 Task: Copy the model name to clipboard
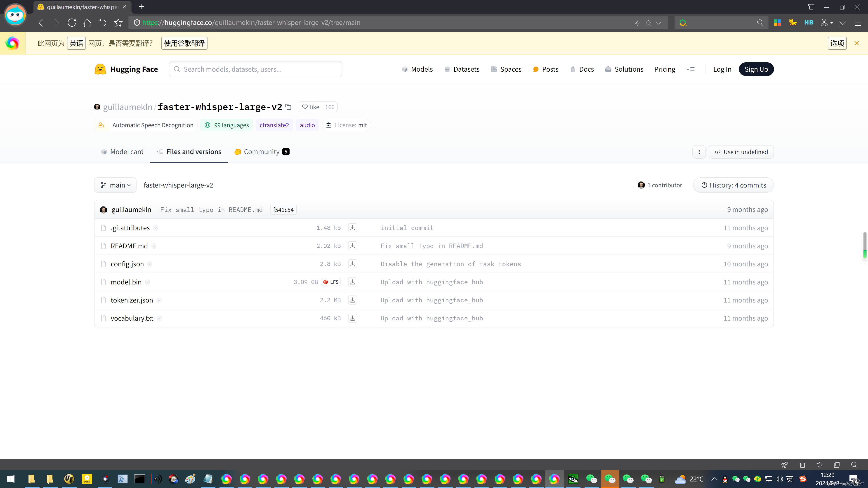tap(288, 107)
